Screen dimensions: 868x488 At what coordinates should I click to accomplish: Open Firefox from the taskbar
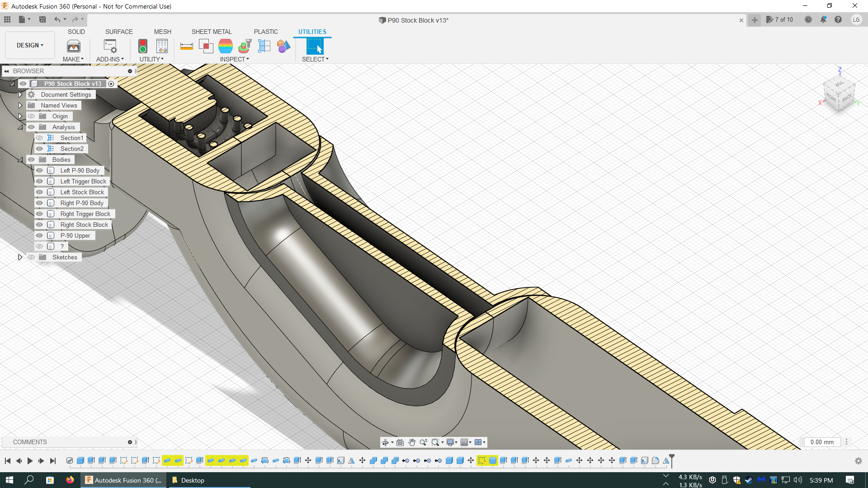tap(70, 480)
